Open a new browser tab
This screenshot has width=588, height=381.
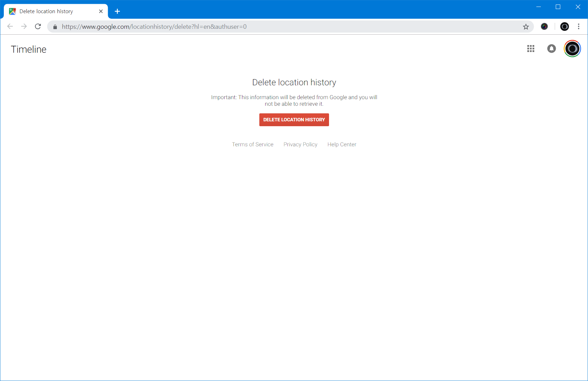coord(118,11)
